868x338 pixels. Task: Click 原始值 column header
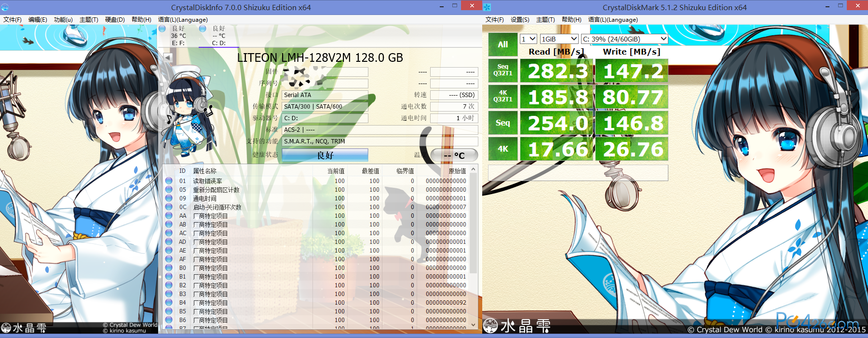point(457,171)
